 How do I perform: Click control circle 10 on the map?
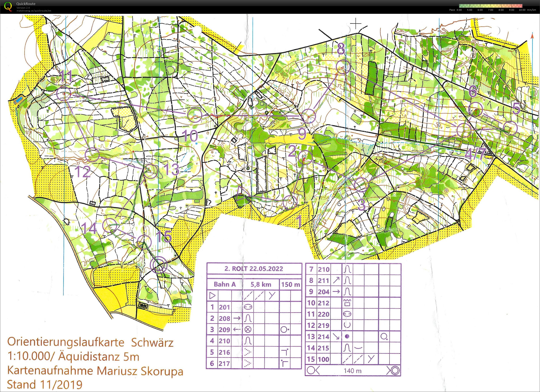pyautogui.click(x=195, y=115)
